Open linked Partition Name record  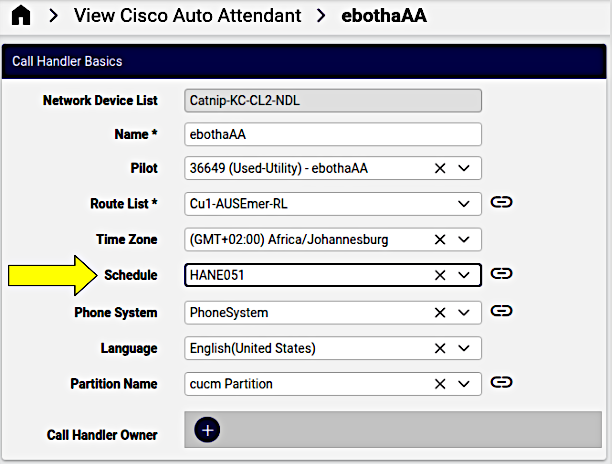(x=501, y=382)
